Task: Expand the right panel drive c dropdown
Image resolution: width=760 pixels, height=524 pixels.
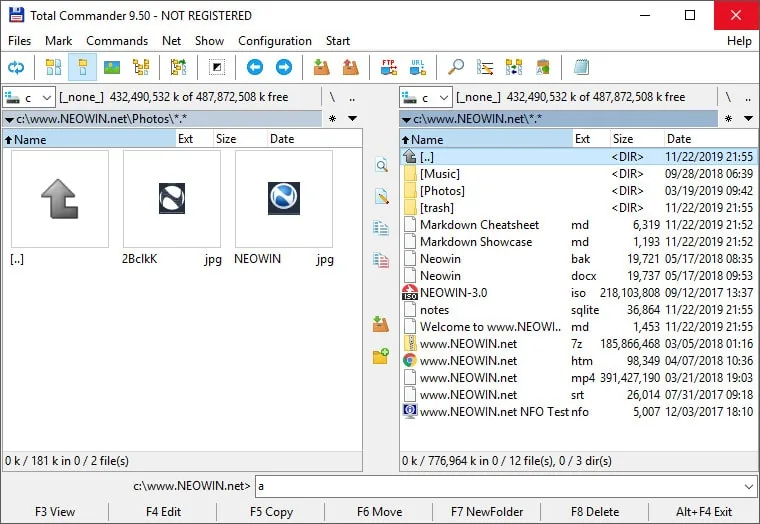Action: (426, 98)
